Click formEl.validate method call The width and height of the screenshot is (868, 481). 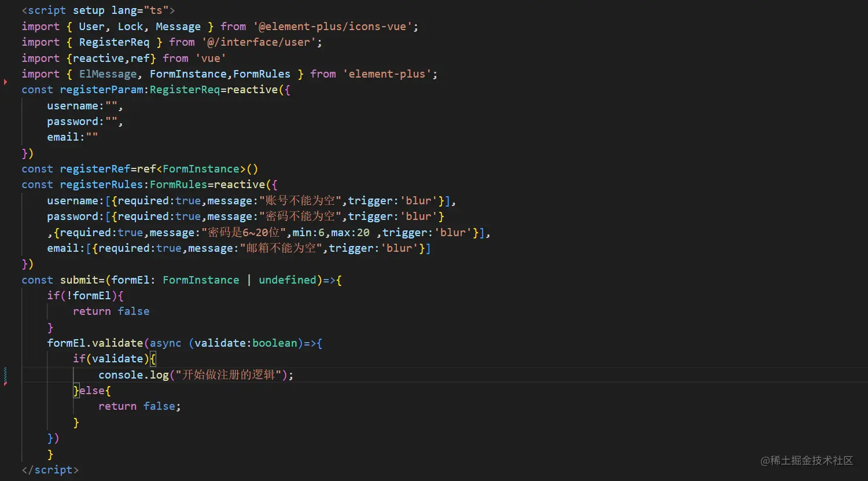[95, 343]
